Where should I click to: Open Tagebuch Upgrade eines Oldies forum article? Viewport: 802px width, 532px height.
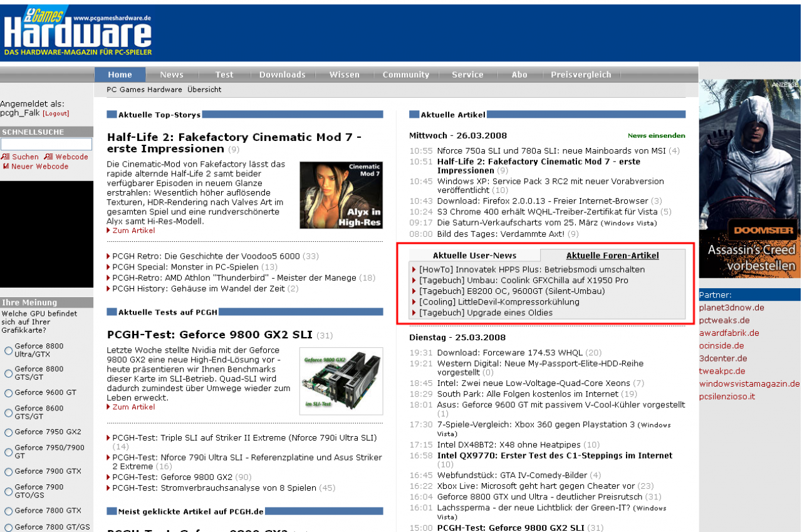pyautogui.click(x=486, y=313)
